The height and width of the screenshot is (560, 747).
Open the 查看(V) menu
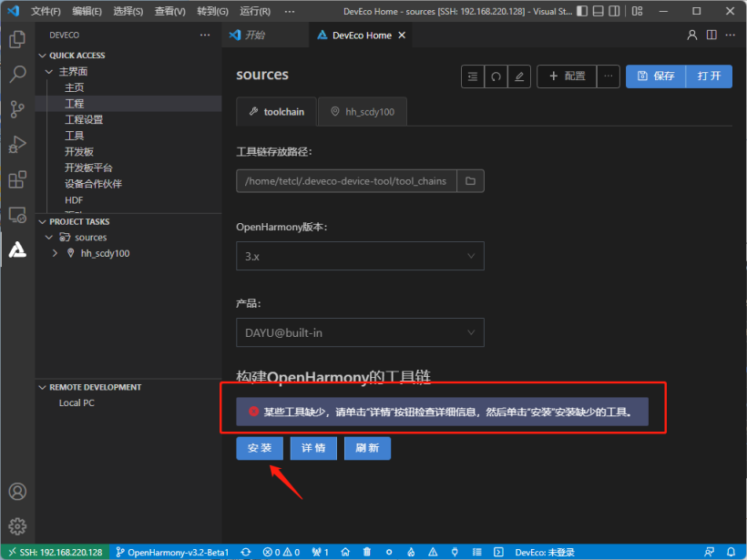pos(170,12)
